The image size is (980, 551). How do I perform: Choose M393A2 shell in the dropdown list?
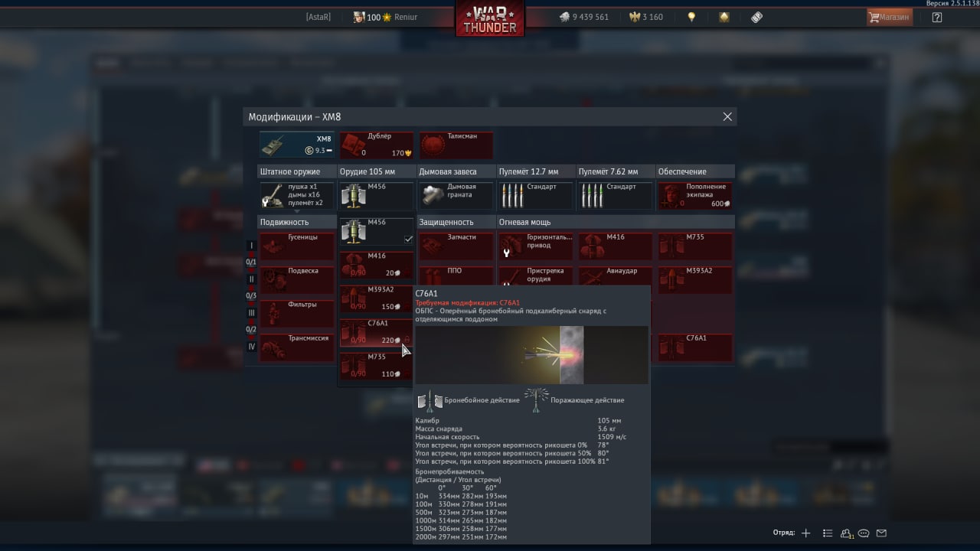(x=376, y=299)
